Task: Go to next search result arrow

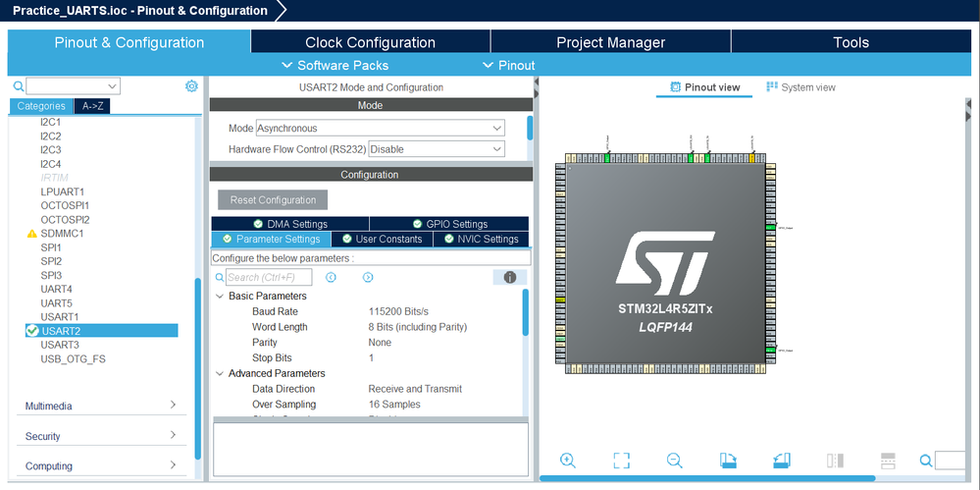Action: pyautogui.click(x=368, y=277)
